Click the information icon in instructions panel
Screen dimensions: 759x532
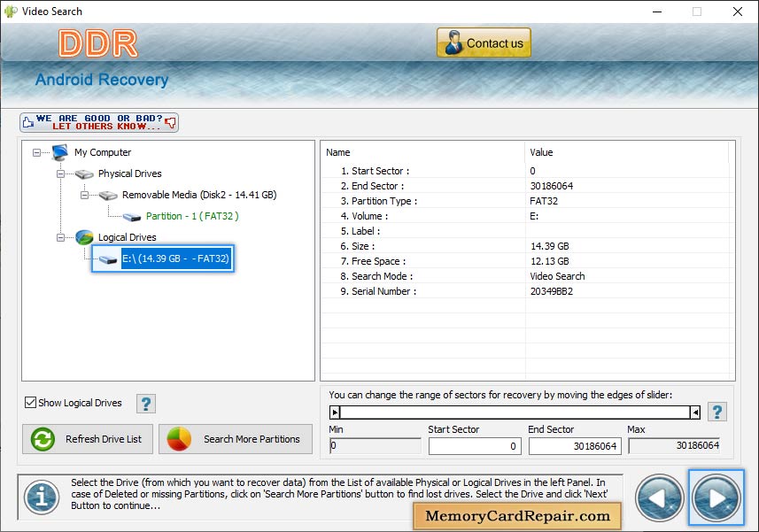tap(42, 497)
